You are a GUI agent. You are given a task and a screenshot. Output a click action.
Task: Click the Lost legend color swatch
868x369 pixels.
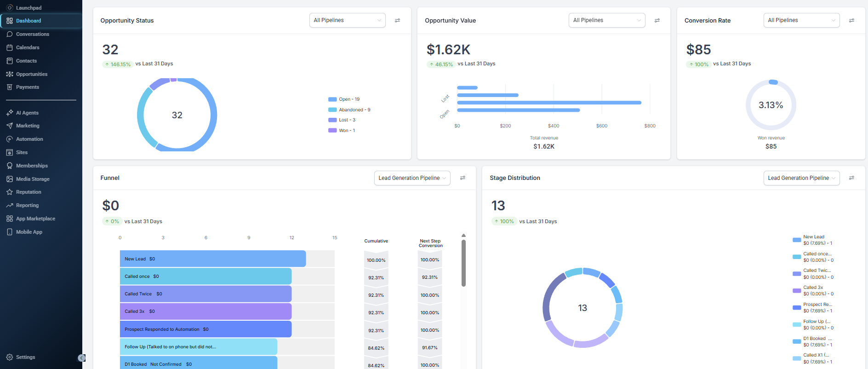coord(332,120)
